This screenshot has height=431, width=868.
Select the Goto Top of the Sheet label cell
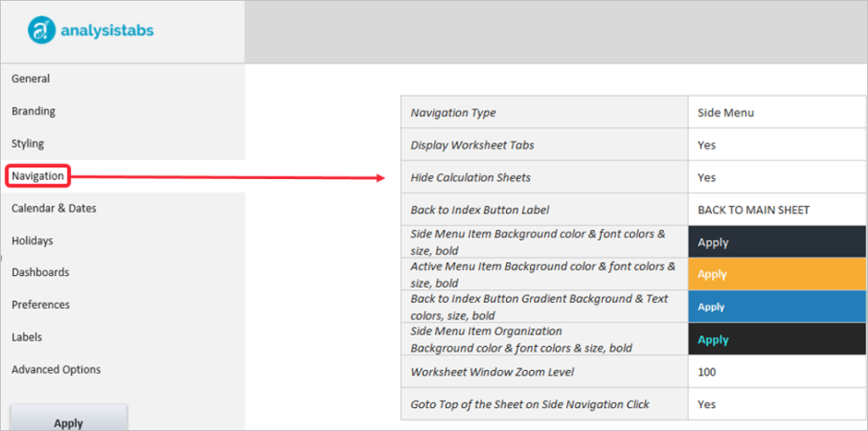pos(545,404)
